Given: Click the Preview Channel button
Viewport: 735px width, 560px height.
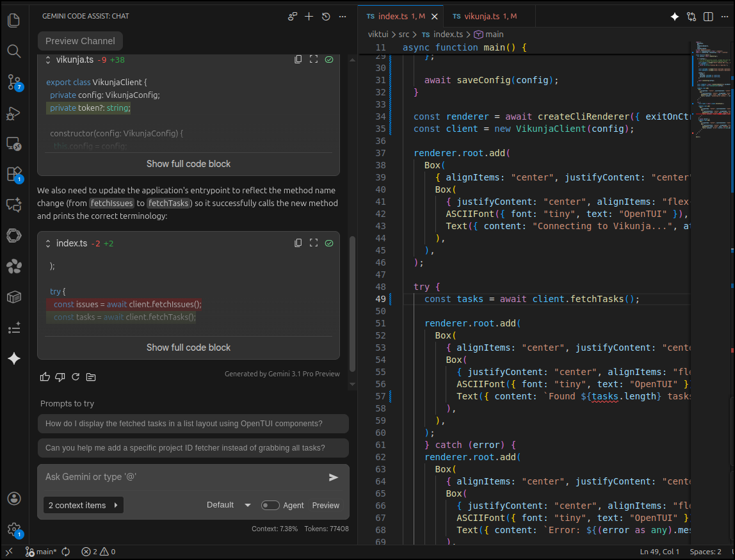Looking at the screenshot, I should pyautogui.click(x=80, y=41).
